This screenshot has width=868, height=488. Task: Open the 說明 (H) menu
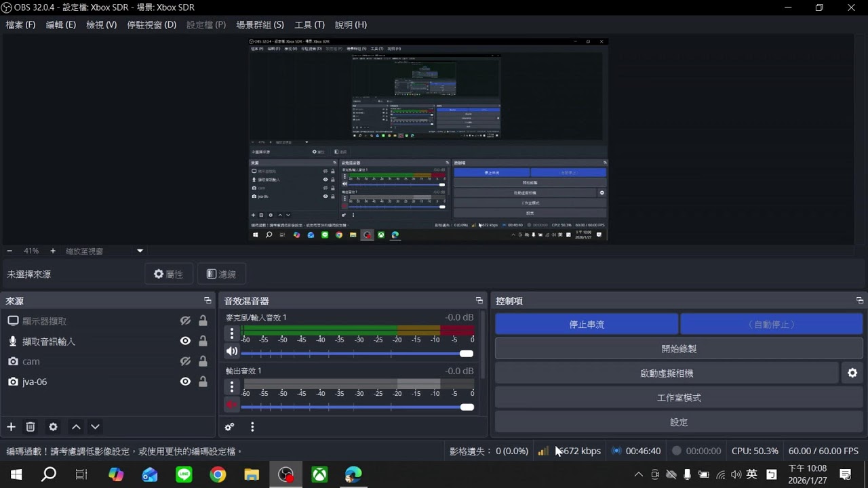click(x=351, y=24)
